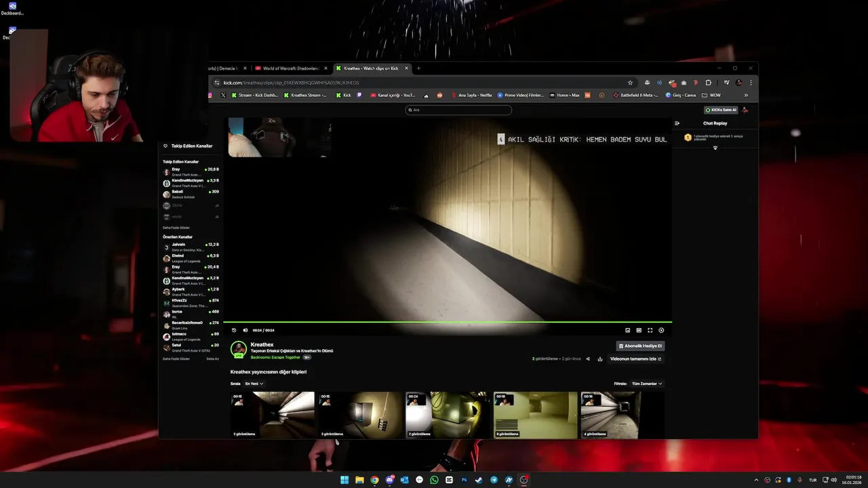Image resolution: width=868 pixels, height=488 pixels.
Task: Click KICKs Satın Al button
Action: point(721,110)
